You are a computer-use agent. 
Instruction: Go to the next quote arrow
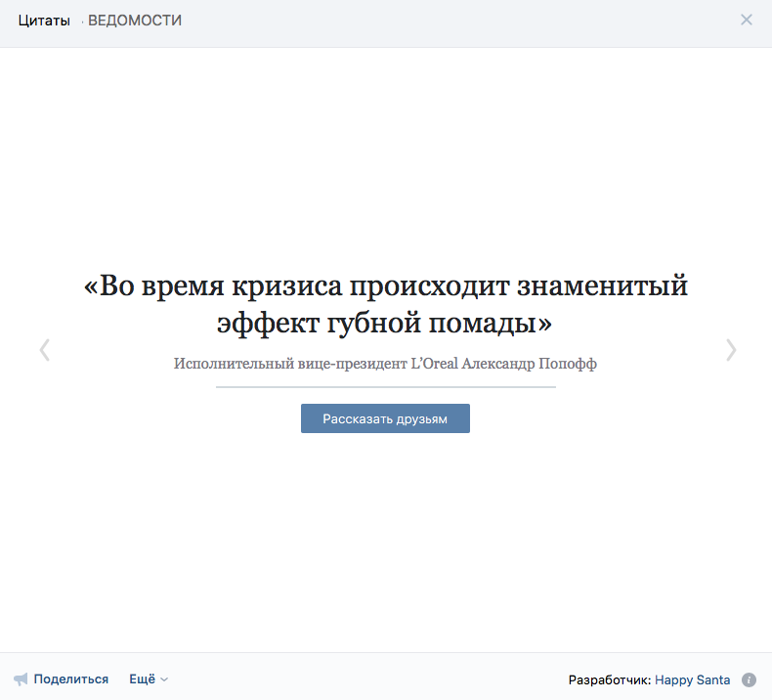pyautogui.click(x=731, y=350)
